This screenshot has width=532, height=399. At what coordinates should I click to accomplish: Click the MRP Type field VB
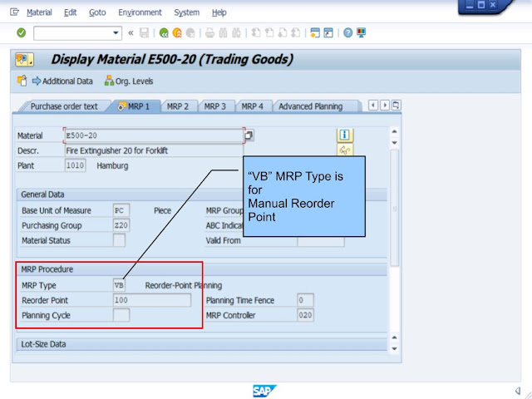click(x=119, y=285)
